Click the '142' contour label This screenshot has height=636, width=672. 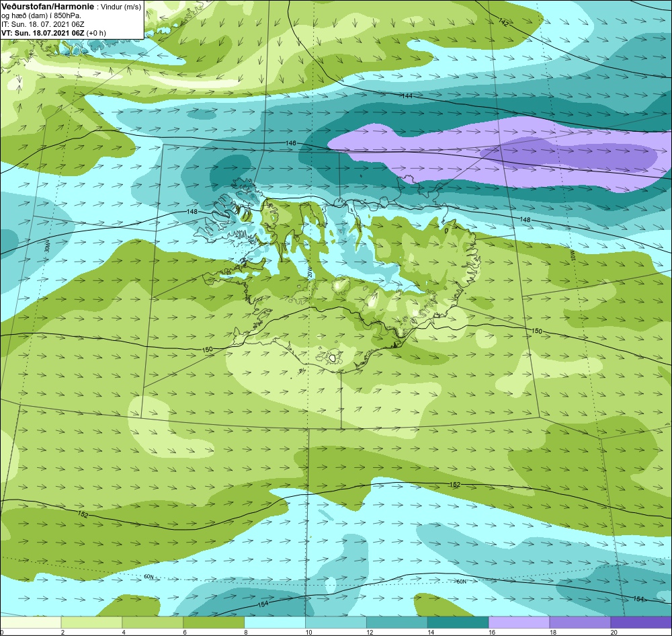tap(503, 22)
